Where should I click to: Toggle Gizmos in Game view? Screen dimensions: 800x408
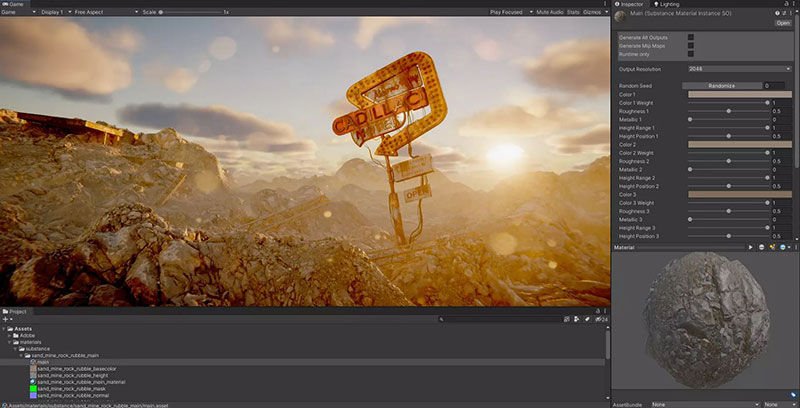pyautogui.click(x=592, y=12)
